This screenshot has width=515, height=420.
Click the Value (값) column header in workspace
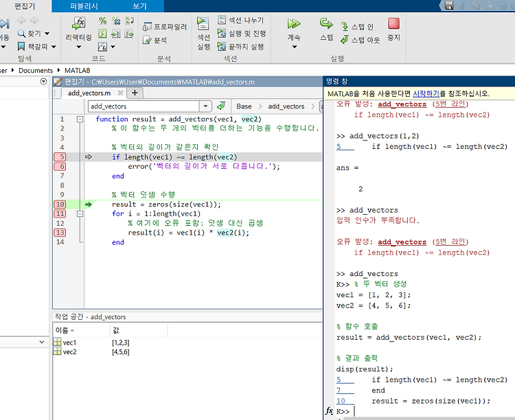[139, 330]
